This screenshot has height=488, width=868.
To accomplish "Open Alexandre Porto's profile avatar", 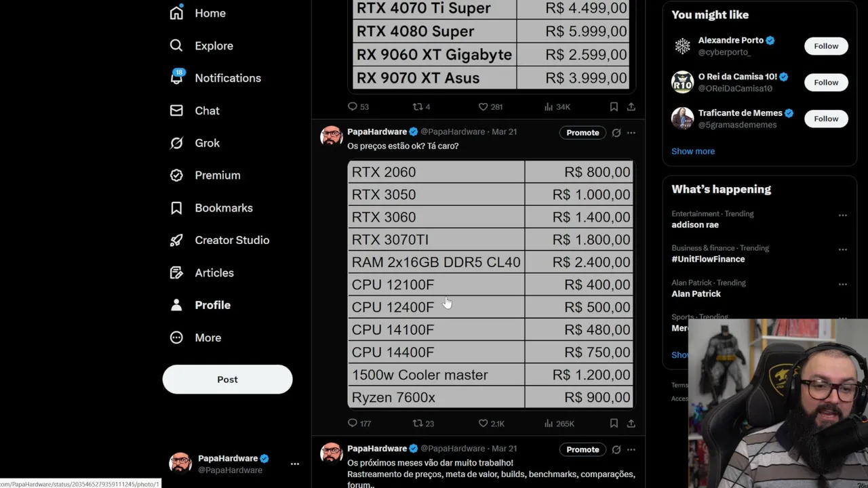I will (x=682, y=46).
